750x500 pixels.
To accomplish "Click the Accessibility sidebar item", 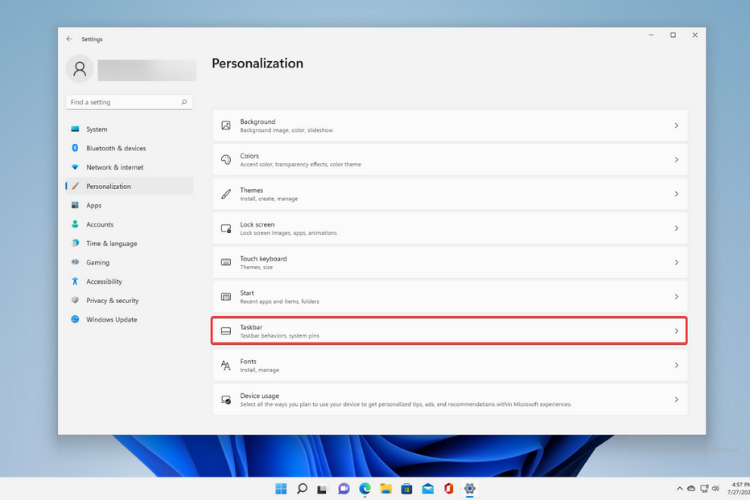I will tap(104, 281).
